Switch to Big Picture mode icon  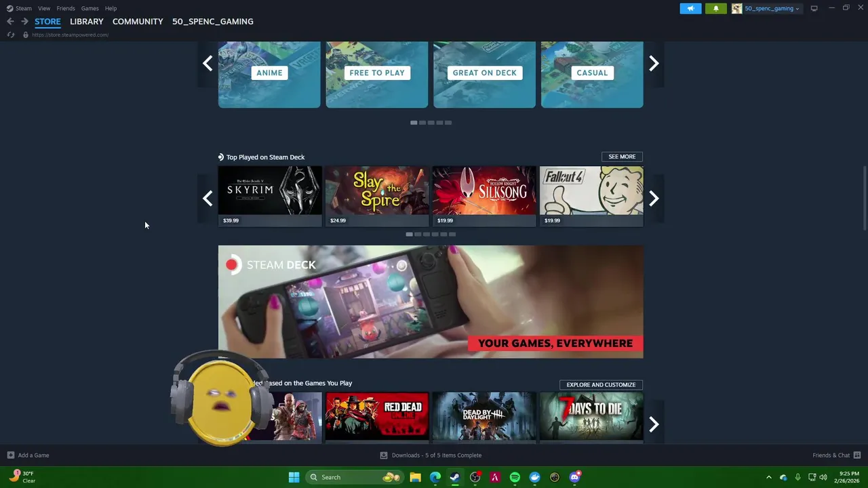pyautogui.click(x=814, y=8)
